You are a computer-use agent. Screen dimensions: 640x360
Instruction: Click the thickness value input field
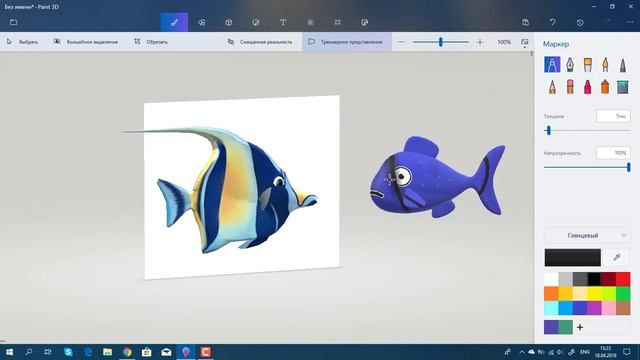[x=613, y=116]
